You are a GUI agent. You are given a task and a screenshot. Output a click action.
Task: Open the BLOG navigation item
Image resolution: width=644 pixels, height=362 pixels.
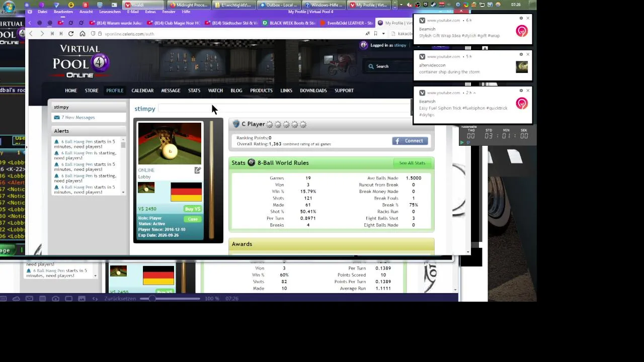click(236, 90)
